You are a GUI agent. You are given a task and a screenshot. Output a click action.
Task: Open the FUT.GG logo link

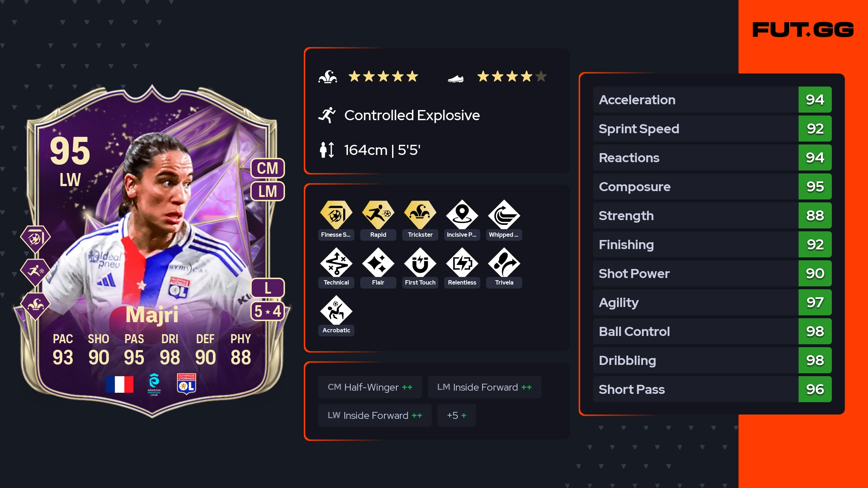[803, 30]
